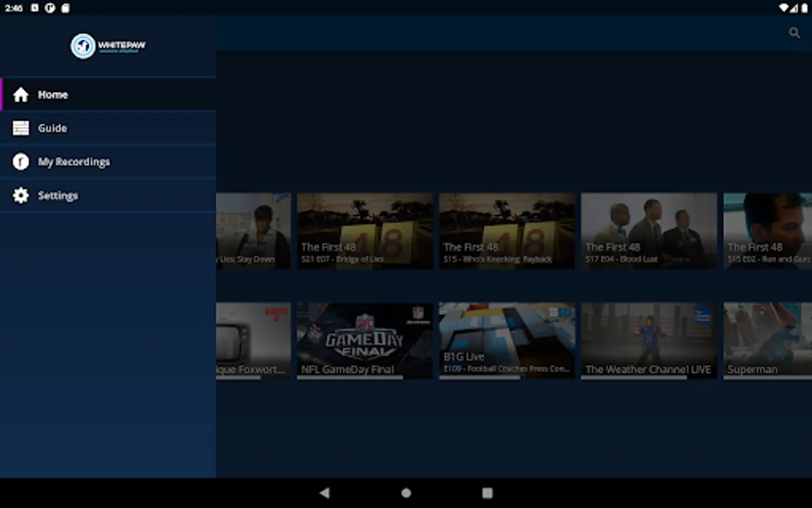Tap the magnifying glass search icon
812x508 pixels.
click(x=795, y=33)
